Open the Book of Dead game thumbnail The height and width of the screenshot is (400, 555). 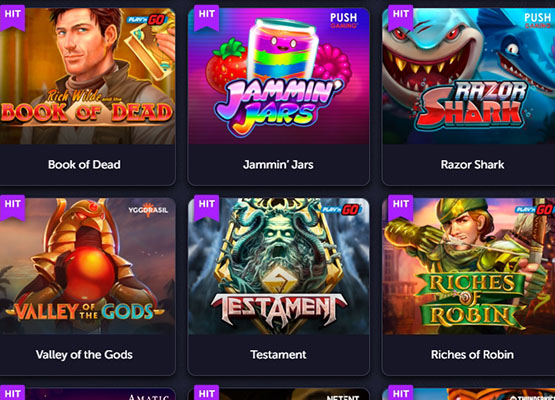pyautogui.click(x=87, y=76)
